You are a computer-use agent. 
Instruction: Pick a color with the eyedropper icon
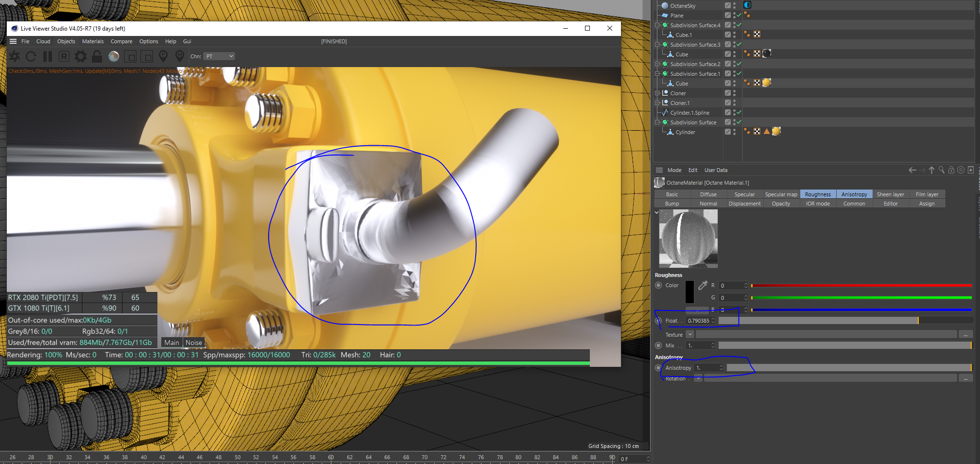tap(703, 285)
